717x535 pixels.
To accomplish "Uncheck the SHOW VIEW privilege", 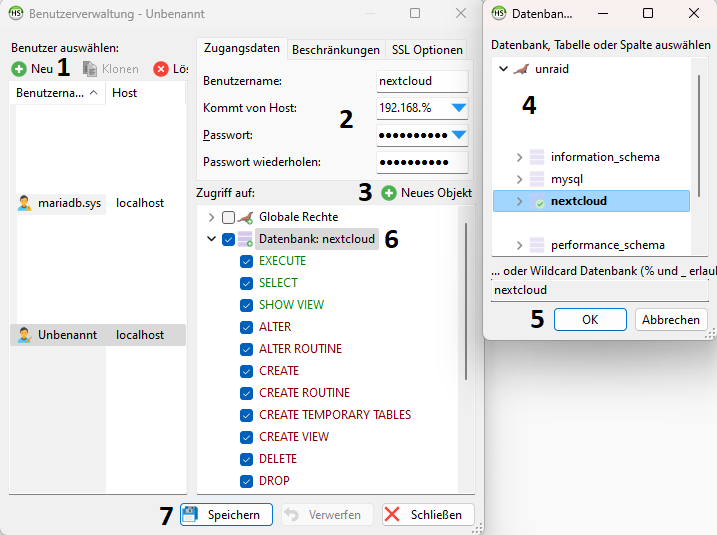I will 246,305.
